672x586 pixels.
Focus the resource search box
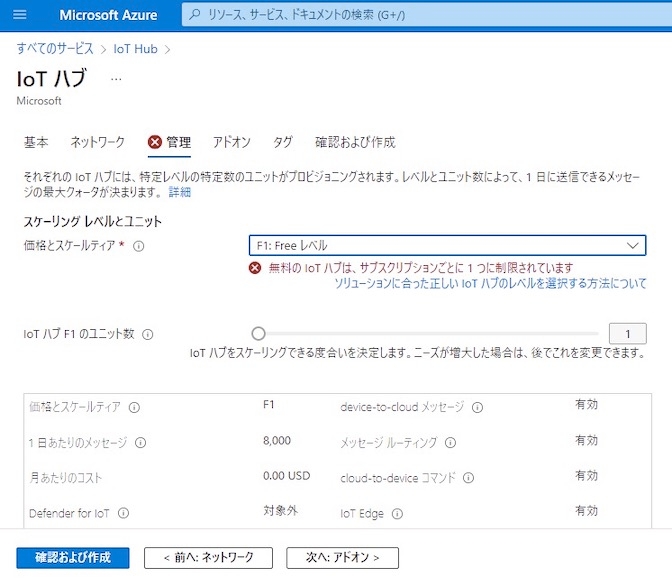pos(427,15)
